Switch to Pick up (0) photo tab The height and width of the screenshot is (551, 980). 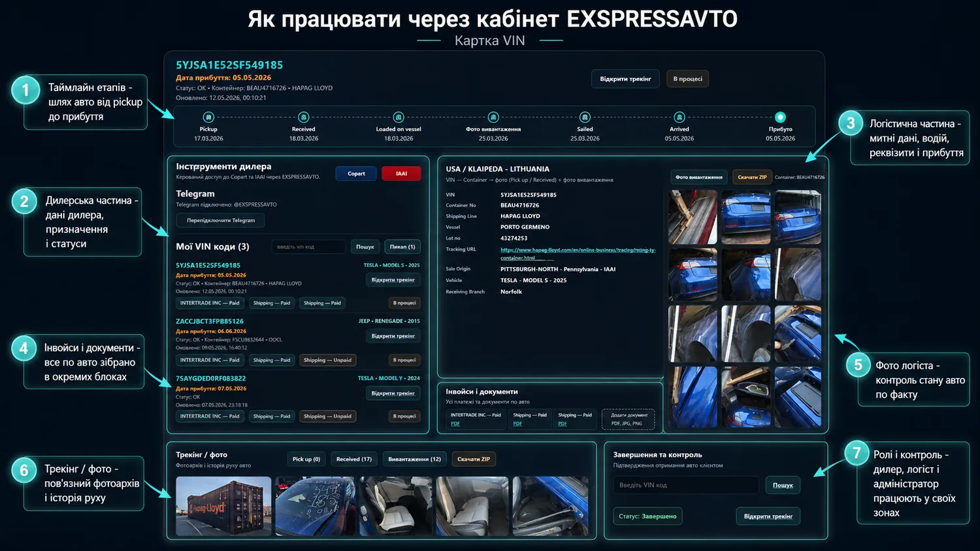pos(306,460)
